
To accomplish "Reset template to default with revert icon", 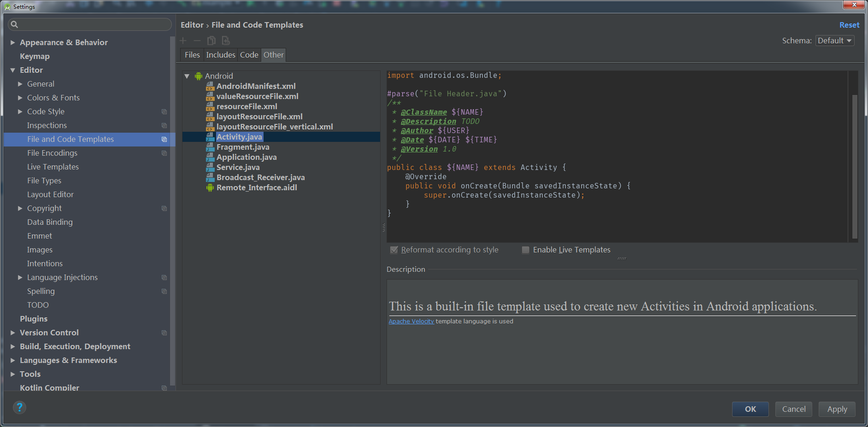I will (226, 41).
